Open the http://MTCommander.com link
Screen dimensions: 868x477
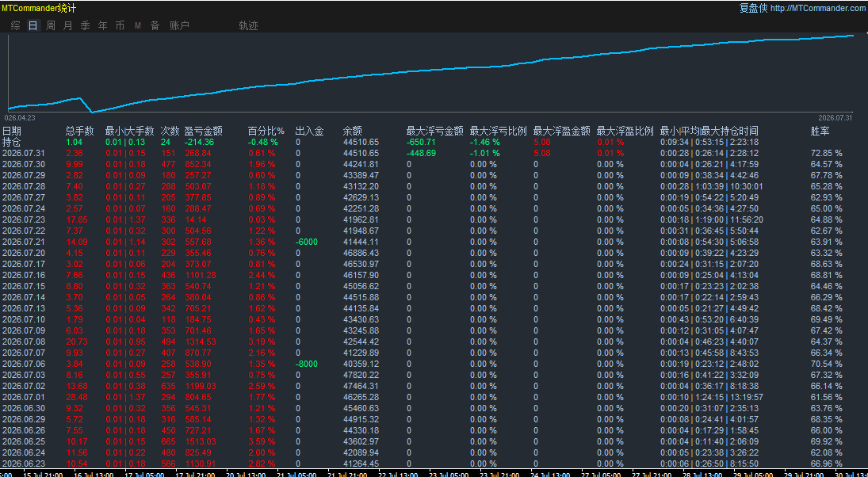click(x=819, y=8)
